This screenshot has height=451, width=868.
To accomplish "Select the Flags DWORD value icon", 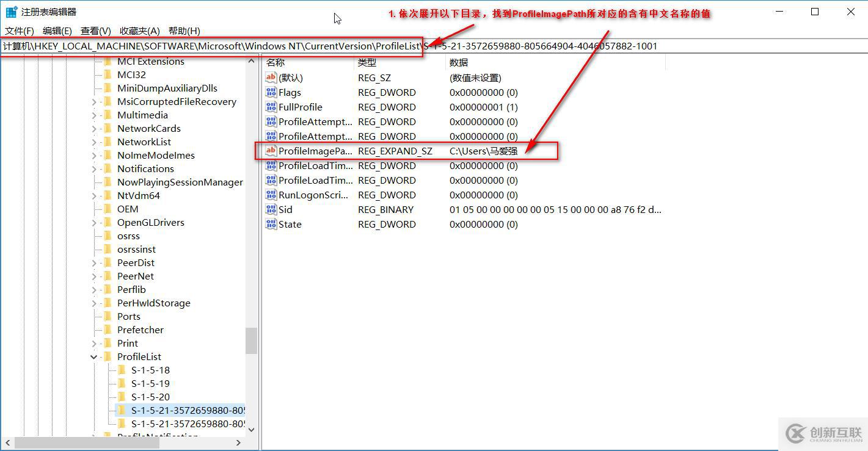I will pyautogui.click(x=271, y=92).
